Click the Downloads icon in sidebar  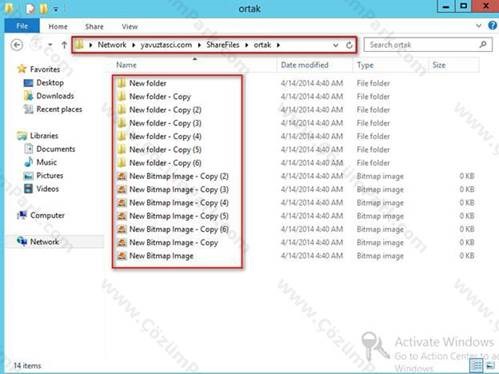click(28, 96)
